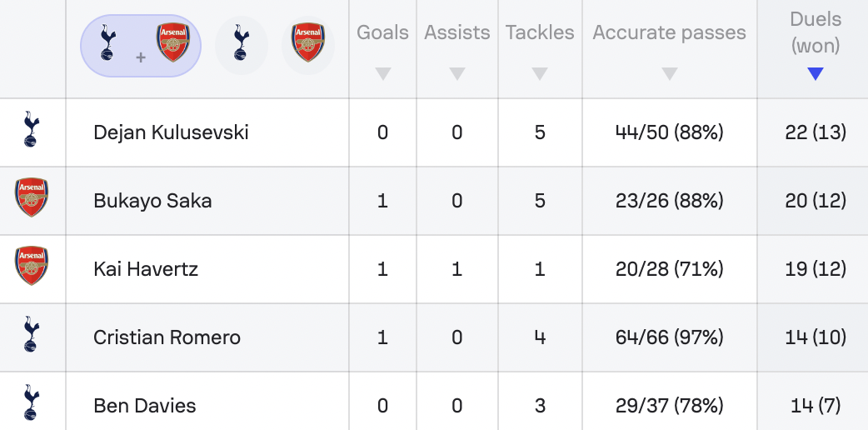Click Arsenal crest beside Kai Havertz
This screenshot has height=430, width=868.
coord(32,266)
